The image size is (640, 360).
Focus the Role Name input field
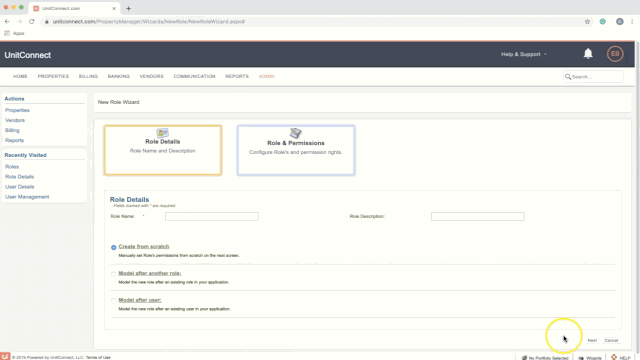click(211, 216)
